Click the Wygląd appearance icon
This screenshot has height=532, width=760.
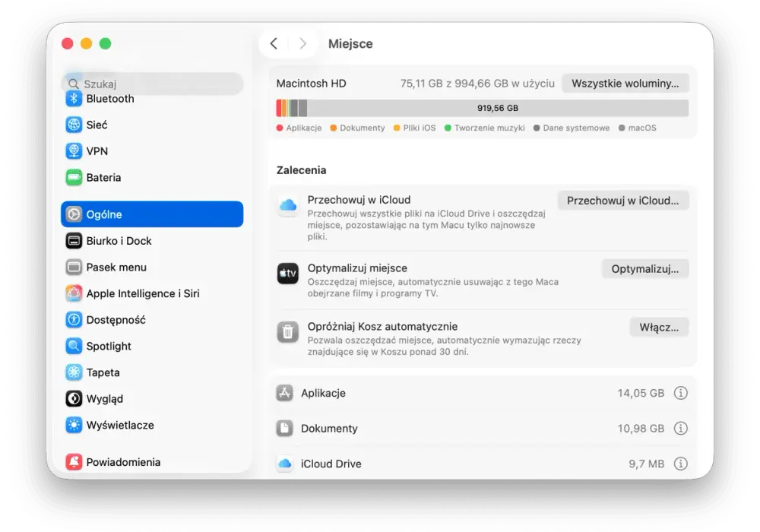pyautogui.click(x=74, y=399)
